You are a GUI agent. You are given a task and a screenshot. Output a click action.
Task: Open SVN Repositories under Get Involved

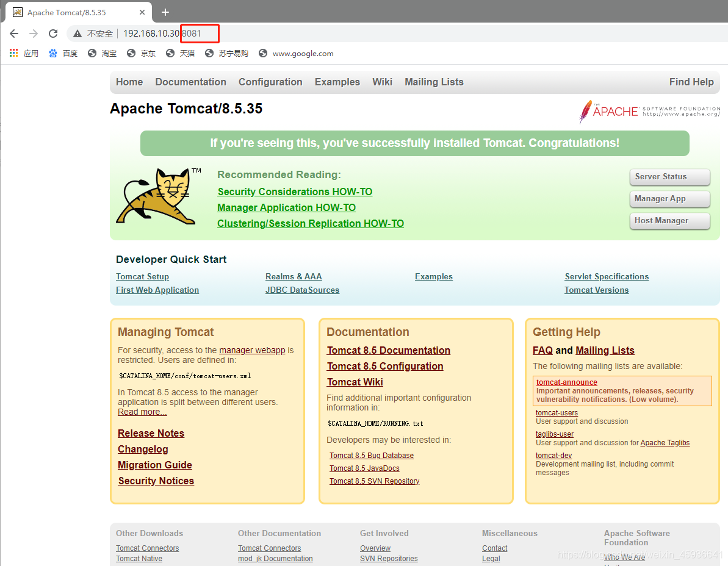389,559
